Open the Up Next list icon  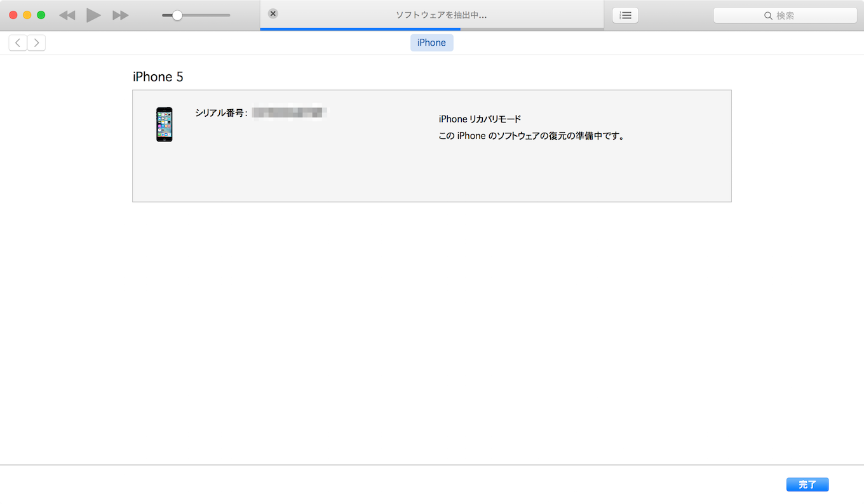[x=626, y=15]
